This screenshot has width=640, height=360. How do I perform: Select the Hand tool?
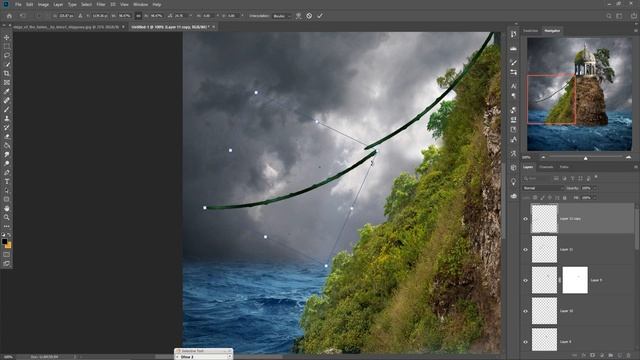pyautogui.click(x=7, y=208)
